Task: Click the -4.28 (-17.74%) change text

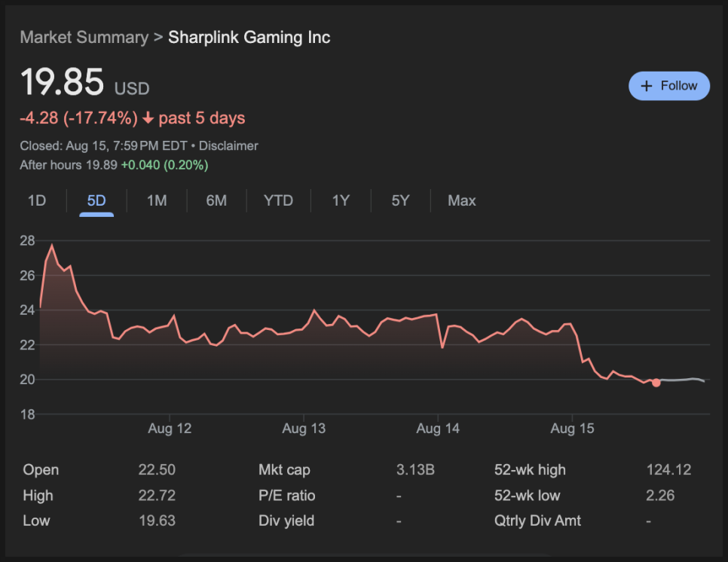Action: click(79, 118)
